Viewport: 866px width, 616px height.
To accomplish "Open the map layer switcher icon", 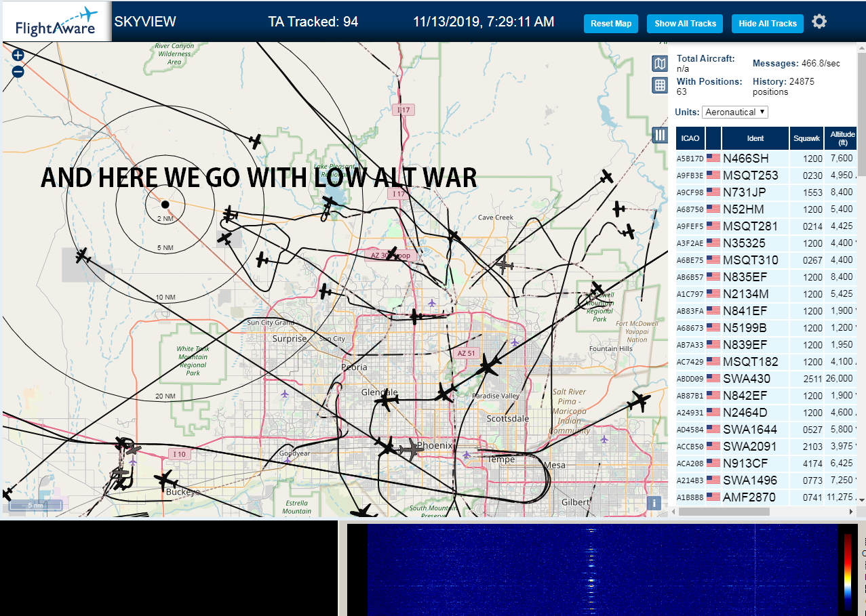I will (660, 64).
